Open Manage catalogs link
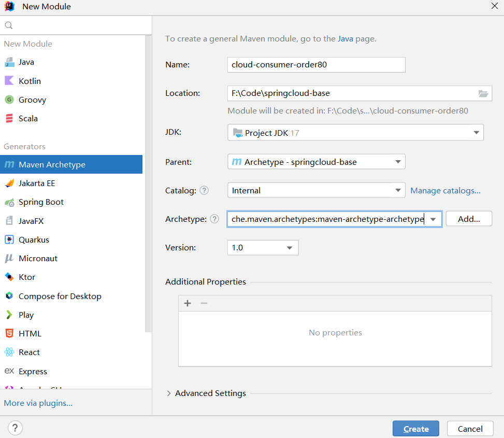The height and width of the screenshot is (438, 504). pyautogui.click(x=445, y=190)
